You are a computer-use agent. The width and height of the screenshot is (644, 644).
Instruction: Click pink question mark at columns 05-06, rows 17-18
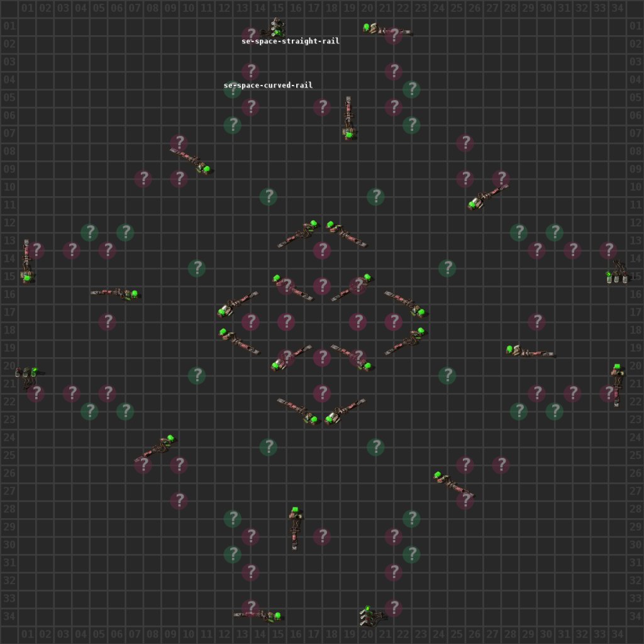[107, 321]
